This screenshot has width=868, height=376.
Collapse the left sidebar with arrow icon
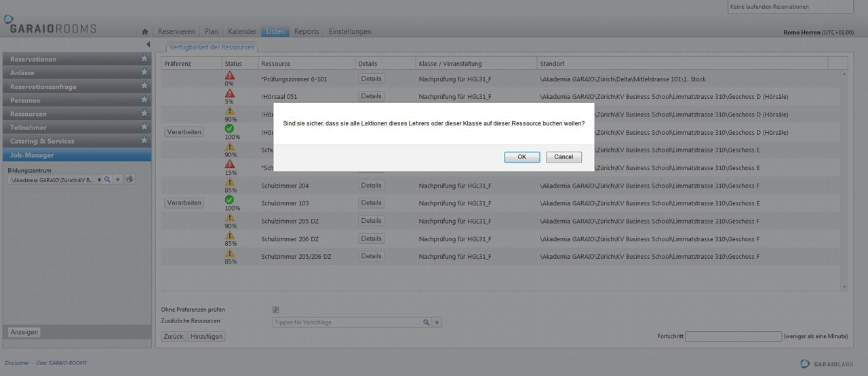coord(148,45)
